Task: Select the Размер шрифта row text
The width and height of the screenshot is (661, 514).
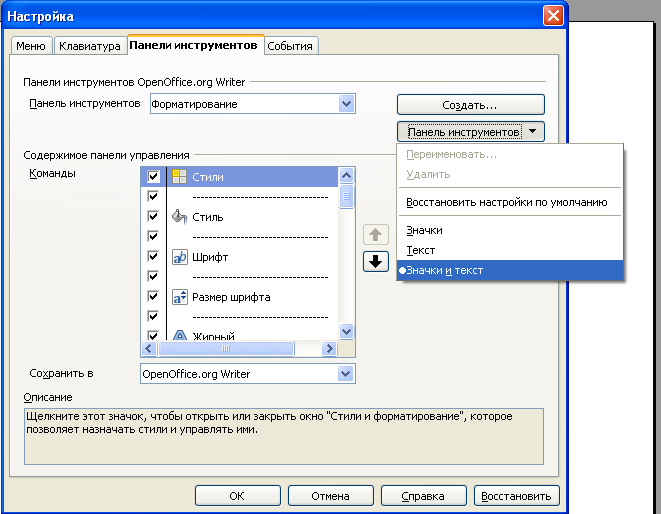Action: coord(231,297)
